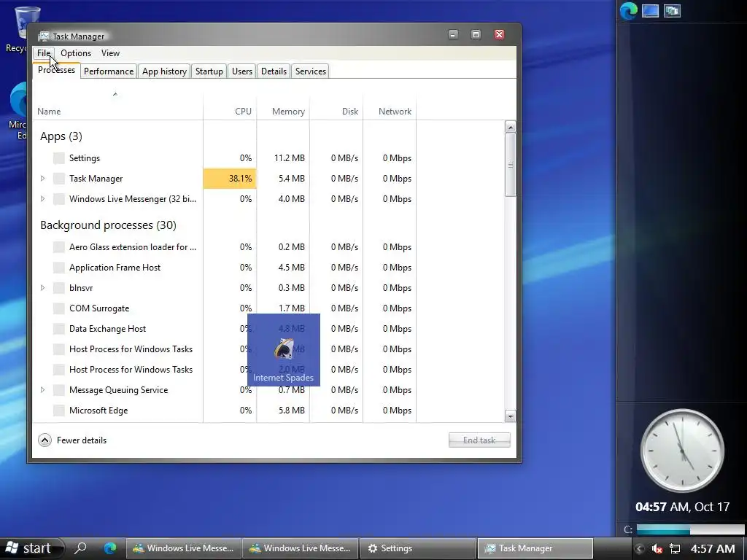The image size is (747, 560).
Task: Click the process list scrollbar down arrow
Action: (x=510, y=416)
